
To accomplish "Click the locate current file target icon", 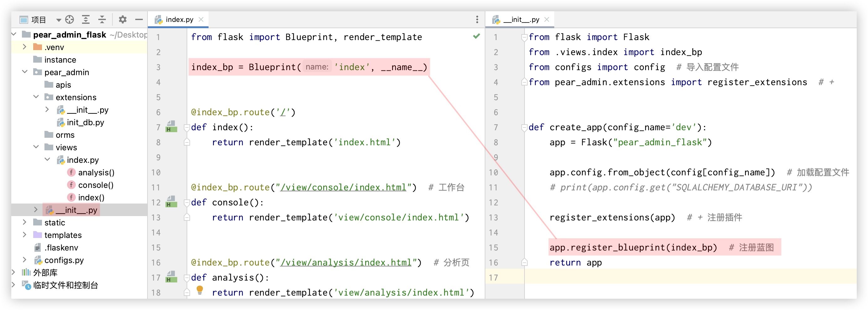I will pos(70,19).
